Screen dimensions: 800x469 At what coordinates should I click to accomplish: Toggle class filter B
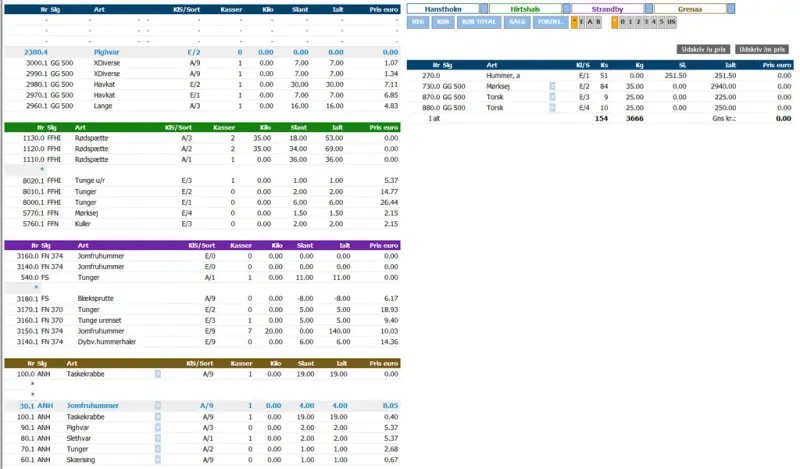pos(598,22)
